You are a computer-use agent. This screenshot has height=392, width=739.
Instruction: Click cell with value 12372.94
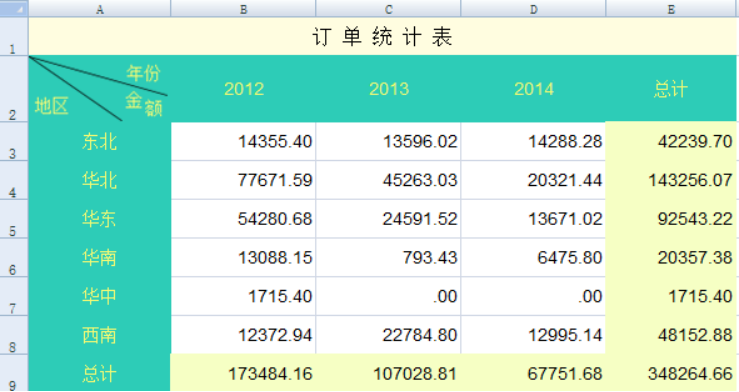click(243, 335)
